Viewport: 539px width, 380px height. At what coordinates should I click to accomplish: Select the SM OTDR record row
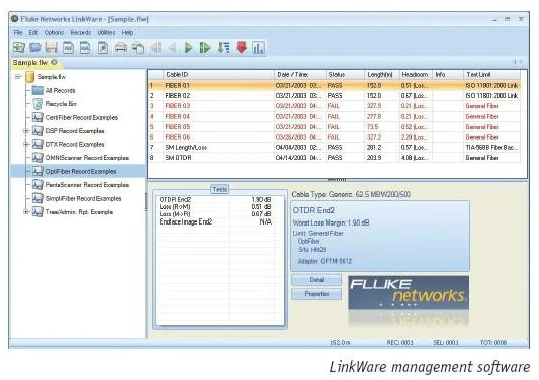point(334,158)
